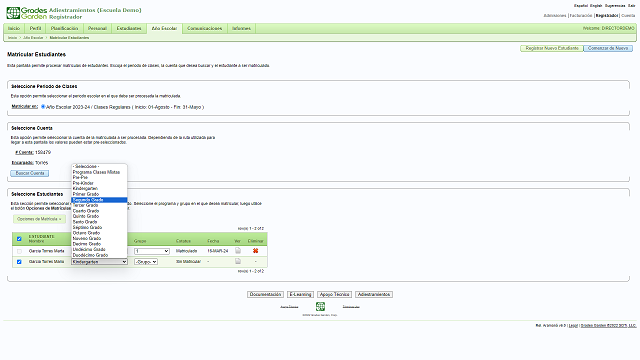The height and width of the screenshot is (360, 640).
Task: Uncheck the second Garcia Torres Maria row checkbox
Action: pos(19,262)
